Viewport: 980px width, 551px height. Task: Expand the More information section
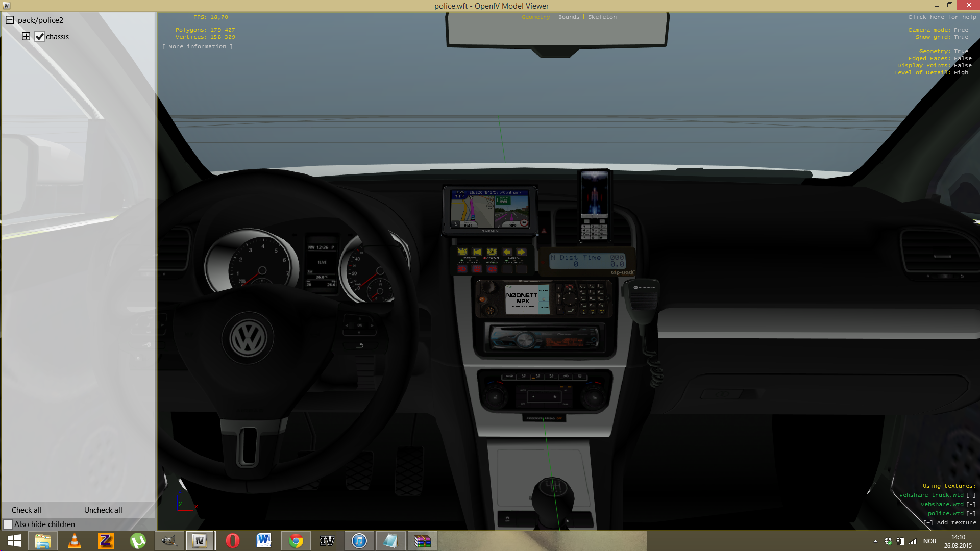click(x=198, y=46)
